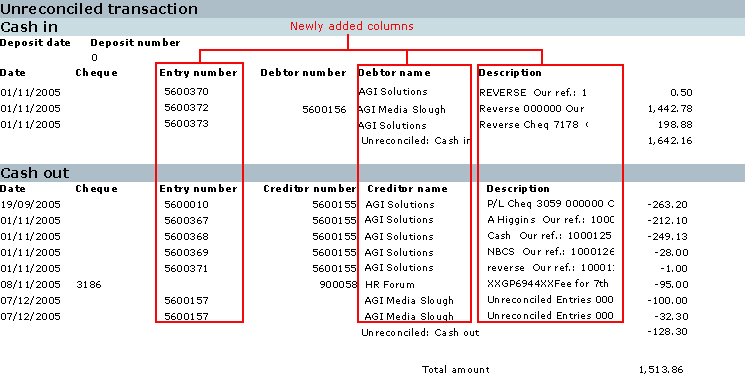Select debtor number 5600156
Image resolution: width=745 pixels, height=374 pixels.
click(x=325, y=110)
